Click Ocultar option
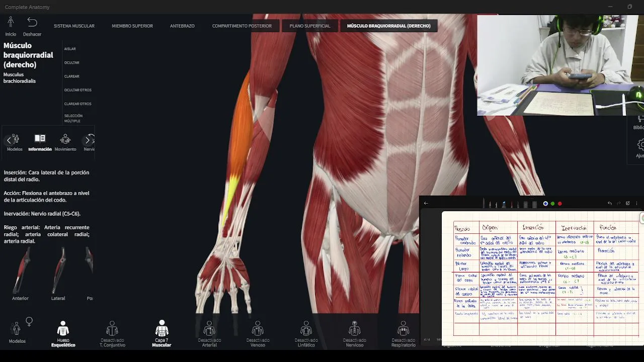The width and height of the screenshot is (644, 362). click(72, 62)
